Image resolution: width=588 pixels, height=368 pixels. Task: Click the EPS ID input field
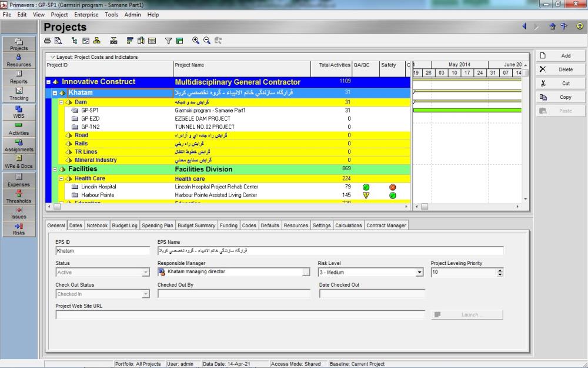(x=102, y=251)
